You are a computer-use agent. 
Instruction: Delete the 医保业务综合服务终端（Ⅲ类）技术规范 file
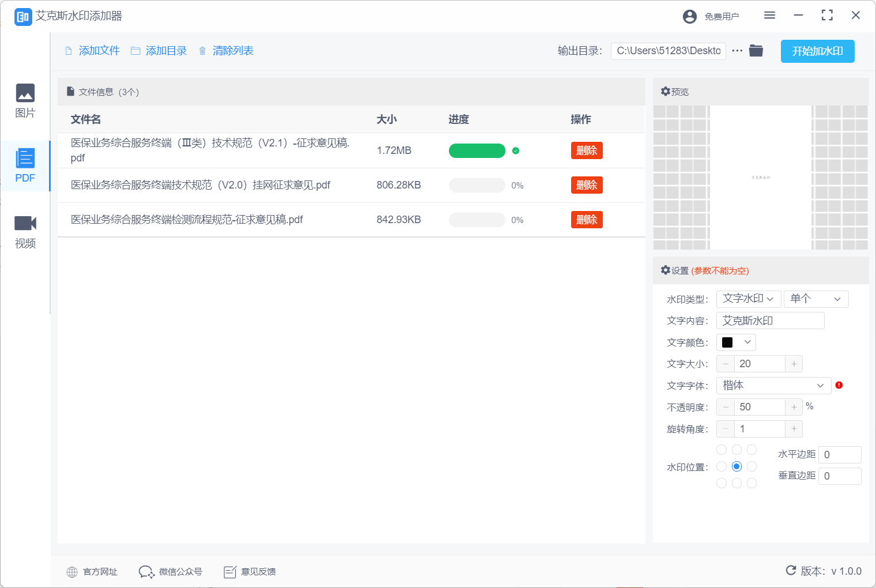click(x=587, y=150)
